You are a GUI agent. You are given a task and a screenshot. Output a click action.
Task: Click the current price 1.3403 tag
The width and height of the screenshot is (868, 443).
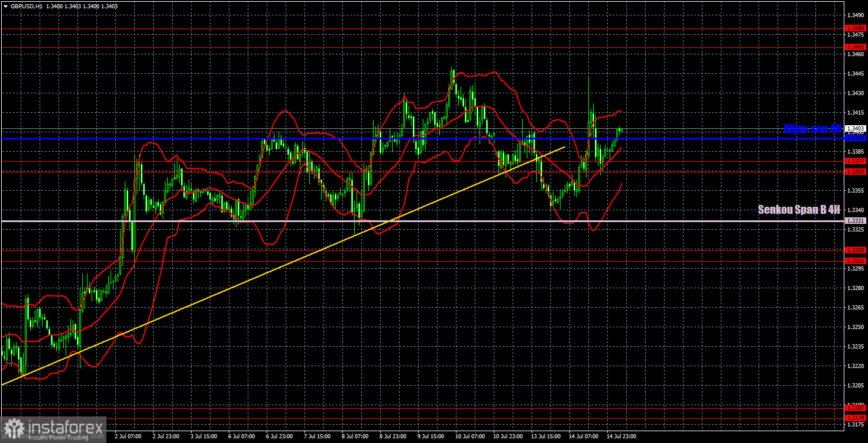[856, 128]
